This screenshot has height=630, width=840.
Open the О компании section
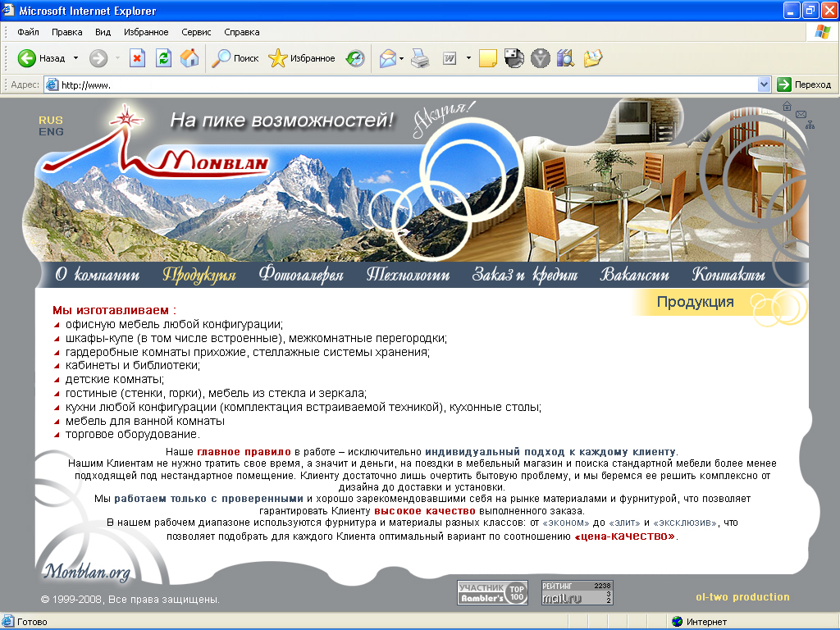point(97,274)
